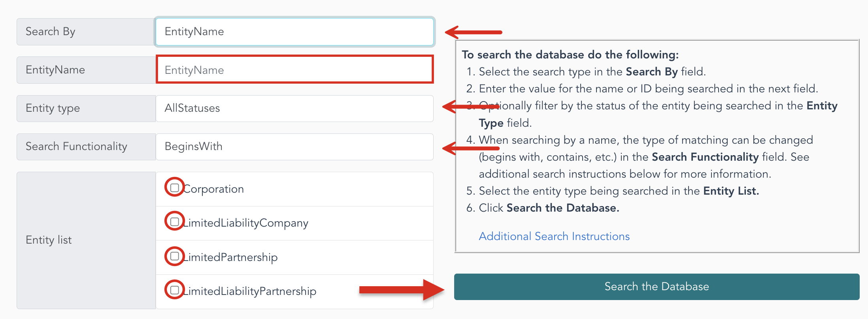The width and height of the screenshot is (868, 319).
Task: Click the Entity list label cell
Action: (x=86, y=240)
